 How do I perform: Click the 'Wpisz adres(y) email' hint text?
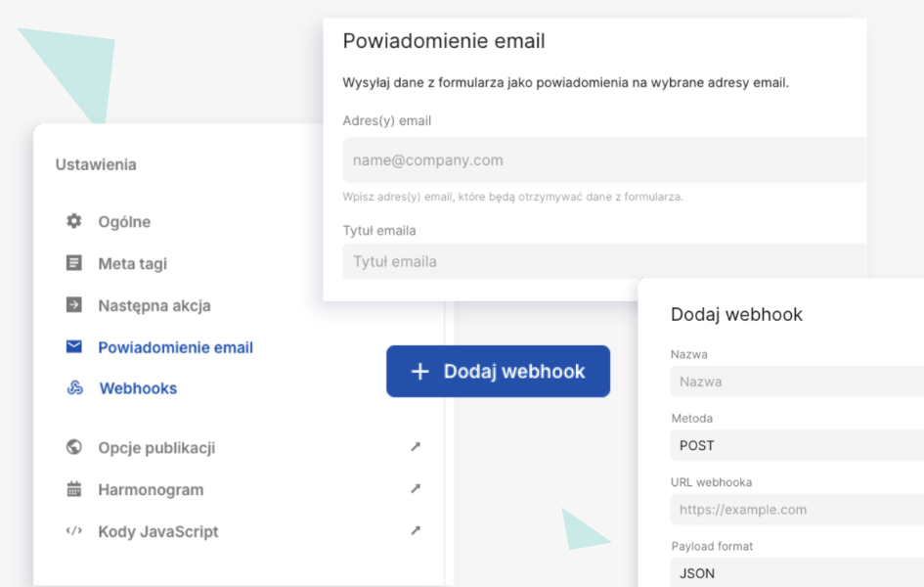512,197
